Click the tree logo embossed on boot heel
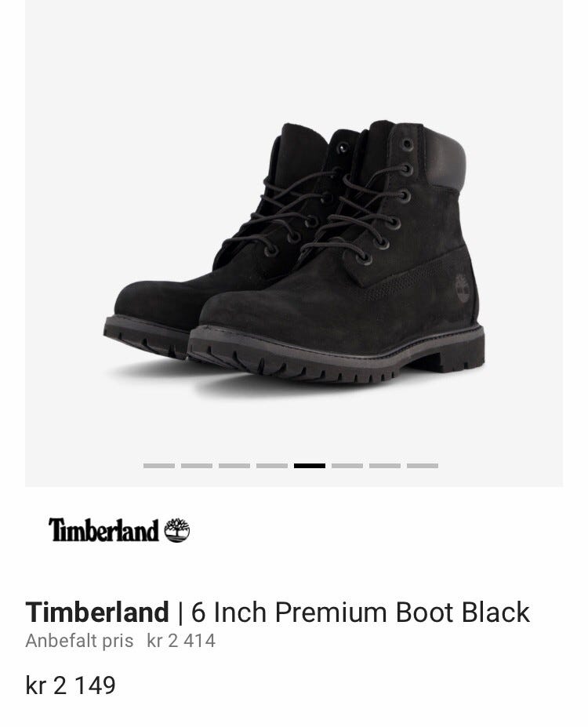 (x=463, y=288)
